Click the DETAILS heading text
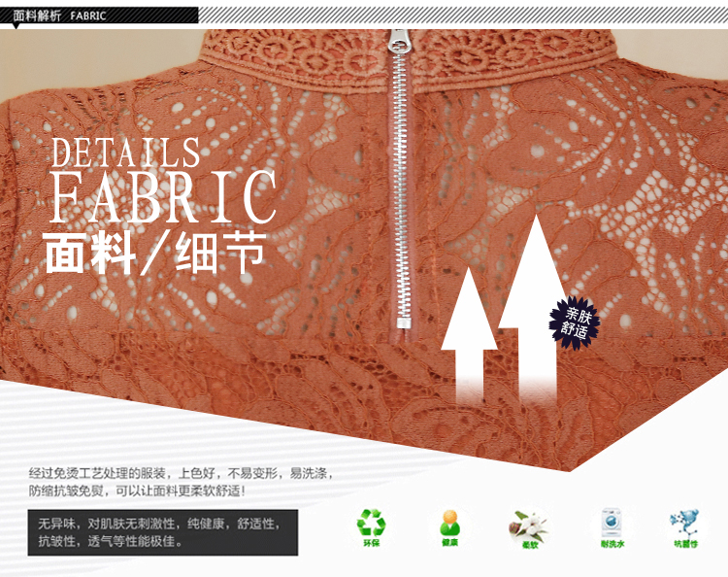Image resolution: width=728 pixels, height=577 pixels. 126,153
